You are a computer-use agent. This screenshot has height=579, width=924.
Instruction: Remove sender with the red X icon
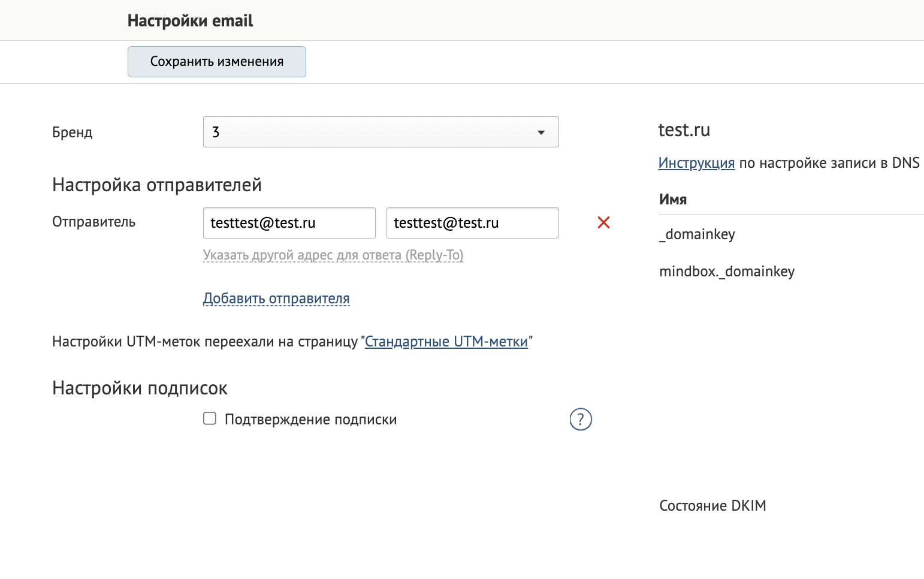pyautogui.click(x=603, y=222)
